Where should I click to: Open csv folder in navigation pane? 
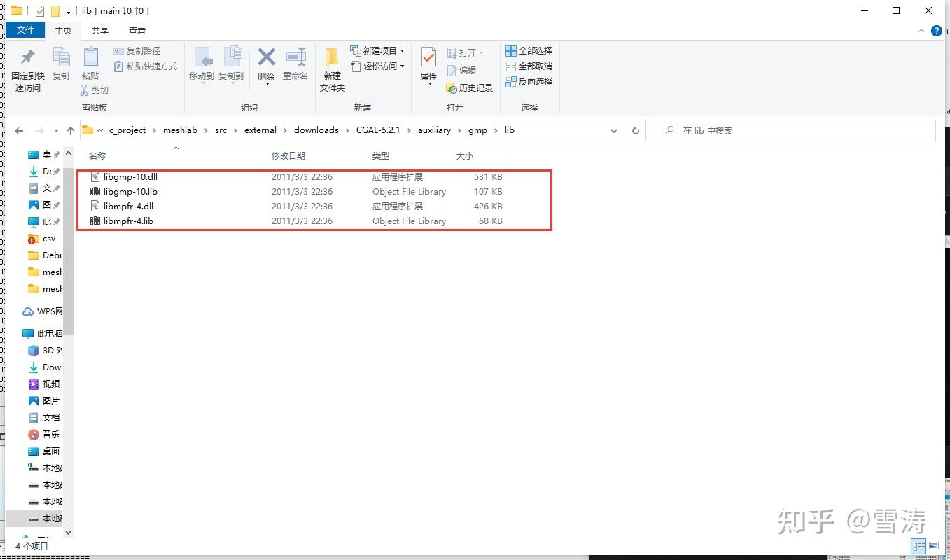pos(42,239)
